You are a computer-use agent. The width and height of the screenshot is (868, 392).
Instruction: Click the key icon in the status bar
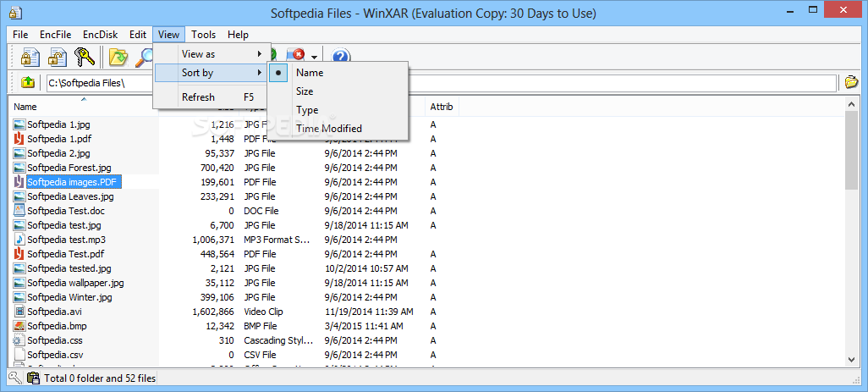[14, 378]
